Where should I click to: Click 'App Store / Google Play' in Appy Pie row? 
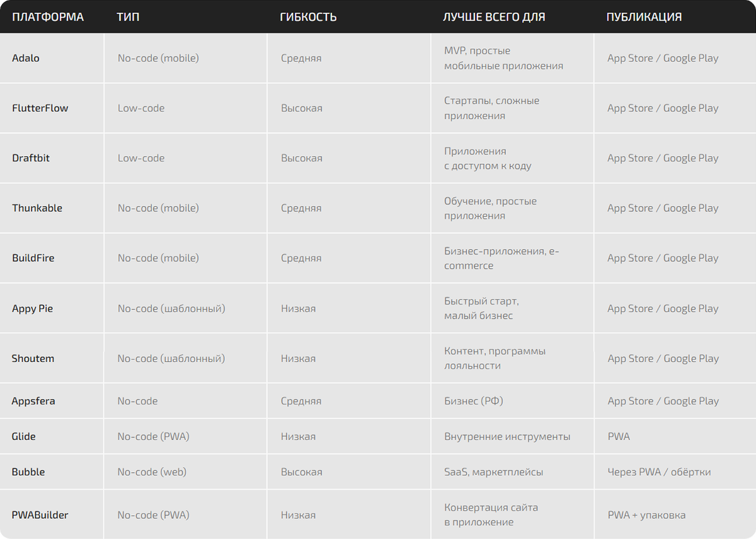pyautogui.click(x=663, y=309)
